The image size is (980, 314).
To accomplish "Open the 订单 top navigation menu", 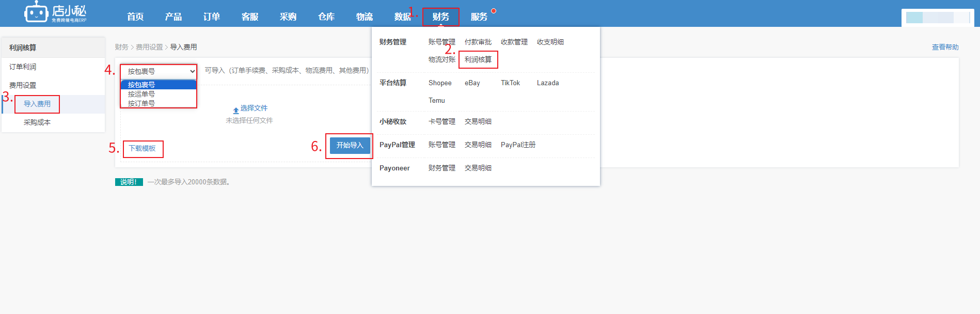I will (212, 17).
